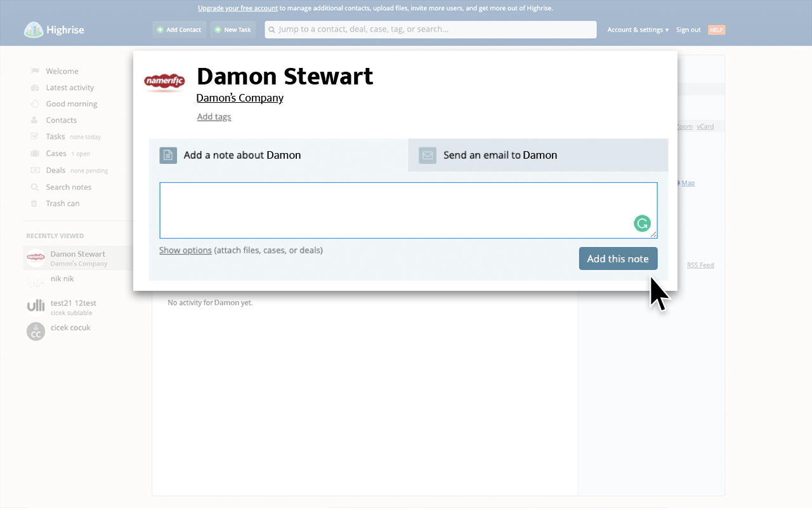The image size is (812, 508).
Task: Click the Add Contact button
Action: pos(179,30)
